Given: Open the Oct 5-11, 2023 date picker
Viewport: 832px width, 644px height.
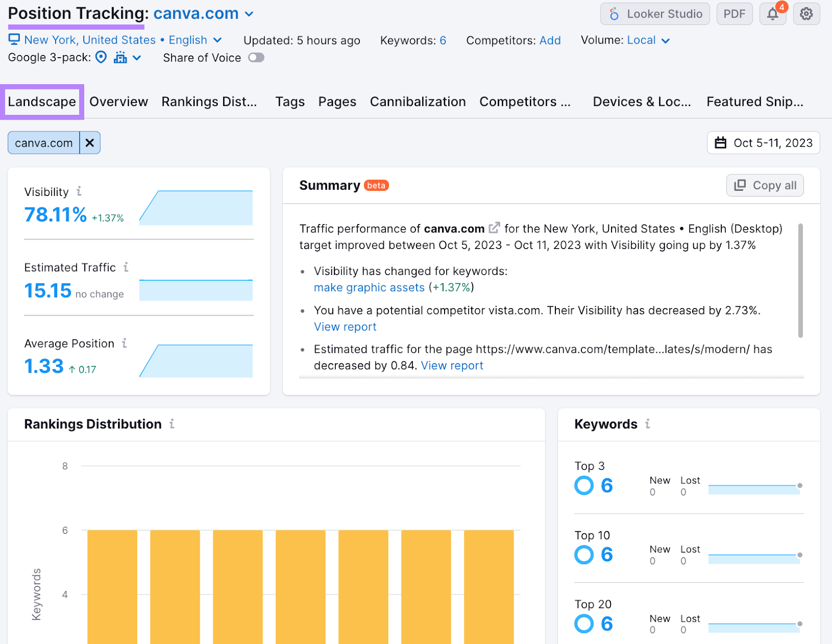Looking at the screenshot, I should coord(763,143).
